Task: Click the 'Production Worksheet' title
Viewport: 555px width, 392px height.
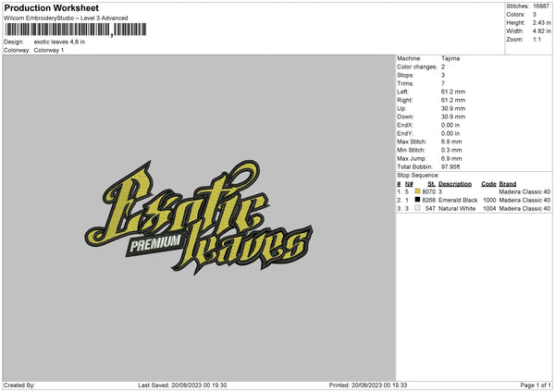Action: [51, 7]
